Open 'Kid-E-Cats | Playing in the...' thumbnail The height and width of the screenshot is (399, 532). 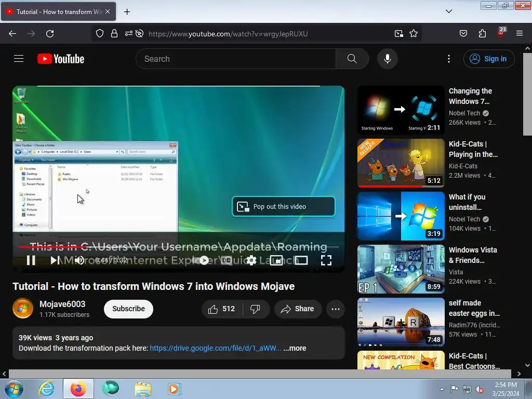(401, 163)
